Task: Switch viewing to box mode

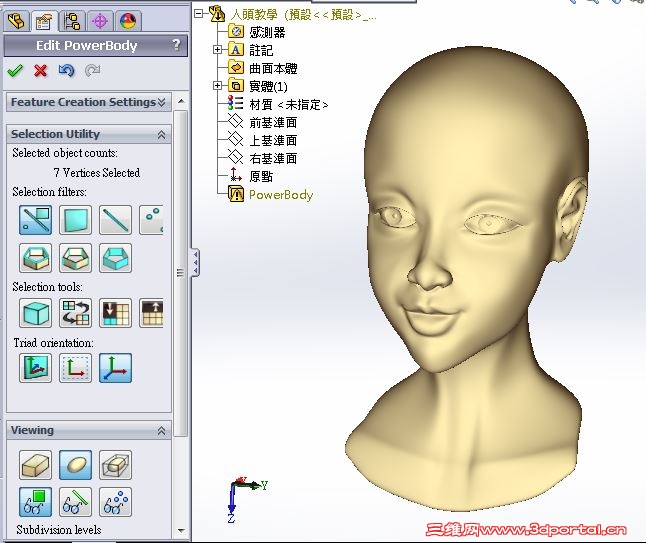Action: pos(35,465)
